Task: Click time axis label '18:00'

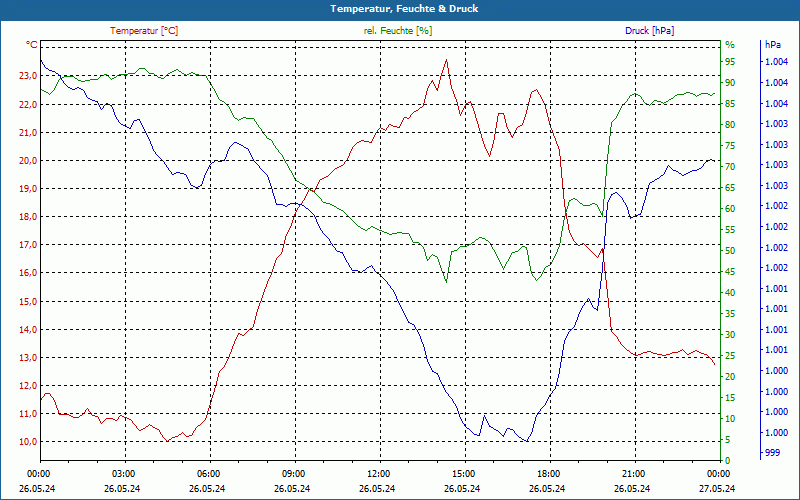Action: (x=547, y=474)
